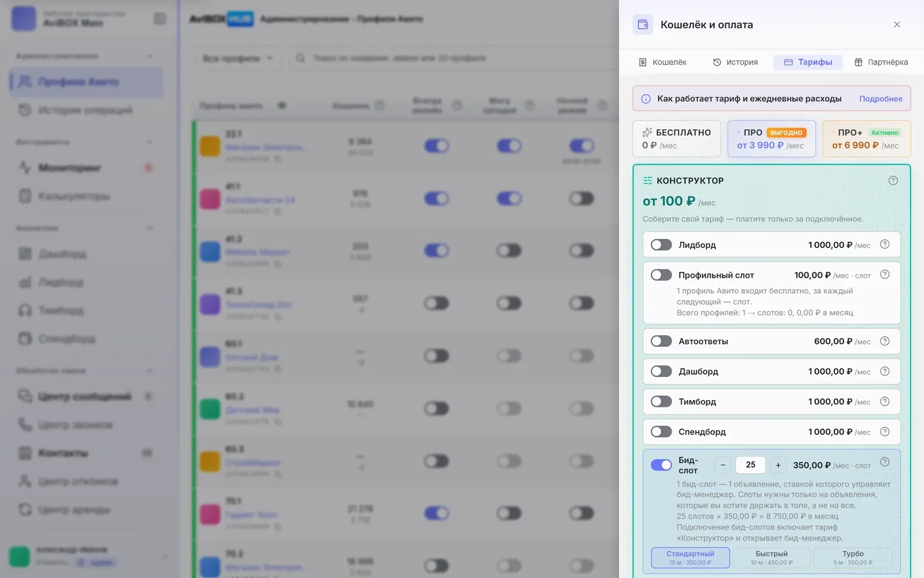The width and height of the screenshot is (924, 578).
Task: Click the profile search field
Action: pyautogui.click(x=453, y=58)
